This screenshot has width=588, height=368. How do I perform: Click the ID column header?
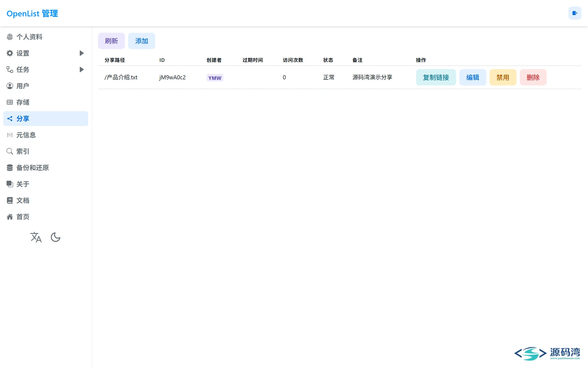pos(162,60)
